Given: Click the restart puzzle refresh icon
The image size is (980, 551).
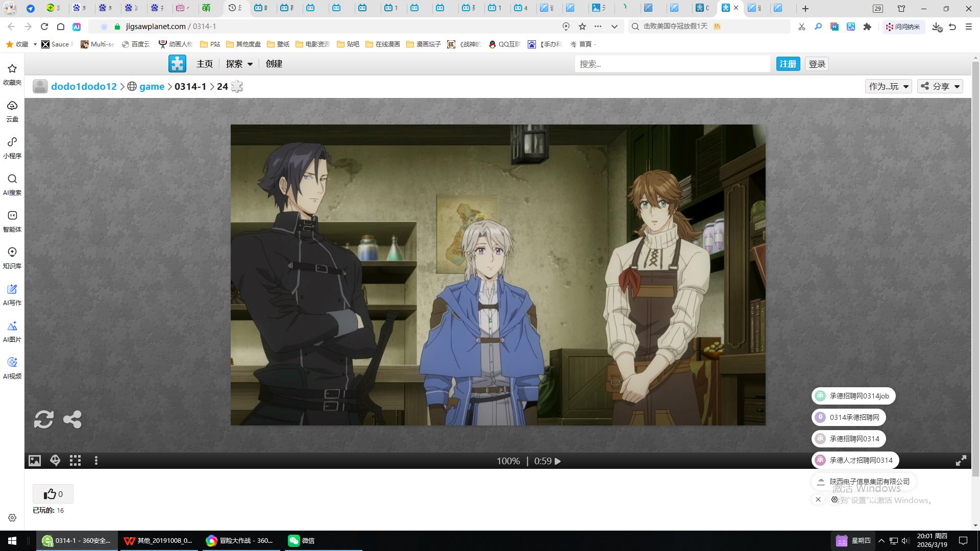Looking at the screenshot, I should click(43, 419).
